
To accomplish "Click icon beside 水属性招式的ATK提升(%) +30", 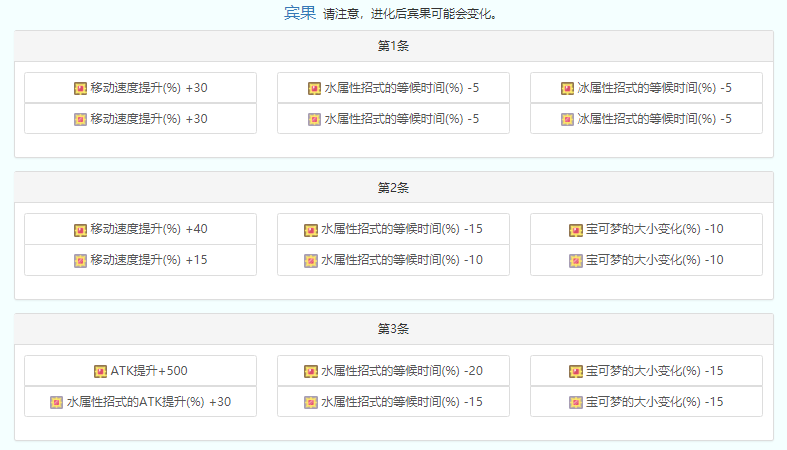I will (57, 403).
